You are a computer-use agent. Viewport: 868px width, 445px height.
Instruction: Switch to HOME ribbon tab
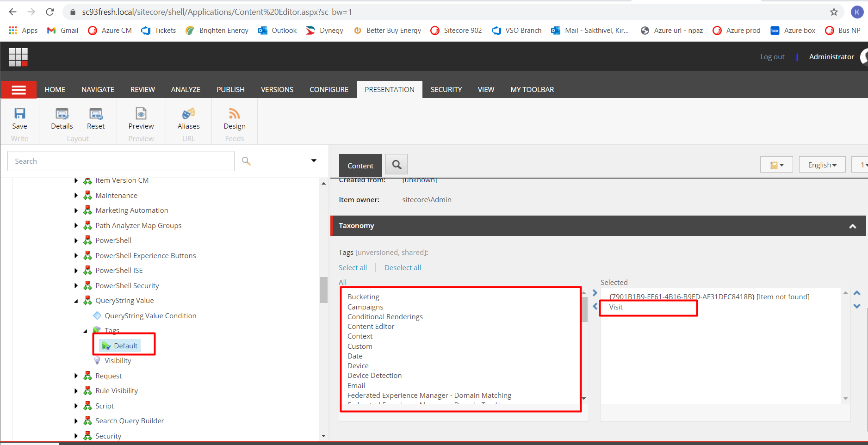click(x=55, y=90)
